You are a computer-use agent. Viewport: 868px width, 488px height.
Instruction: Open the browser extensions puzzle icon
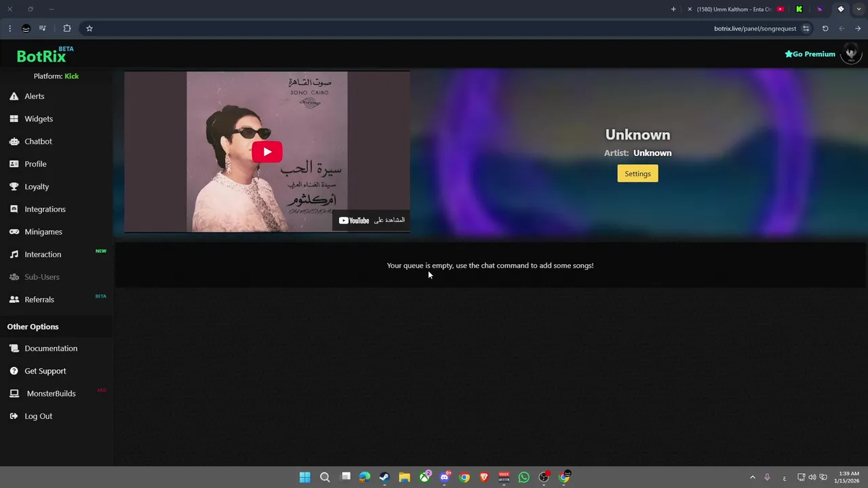(x=66, y=28)
